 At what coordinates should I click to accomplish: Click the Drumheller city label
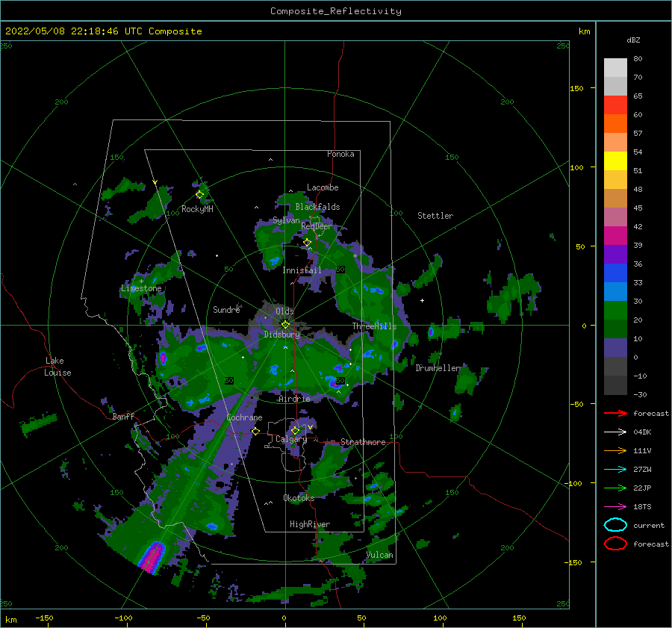tap(438, 368)
